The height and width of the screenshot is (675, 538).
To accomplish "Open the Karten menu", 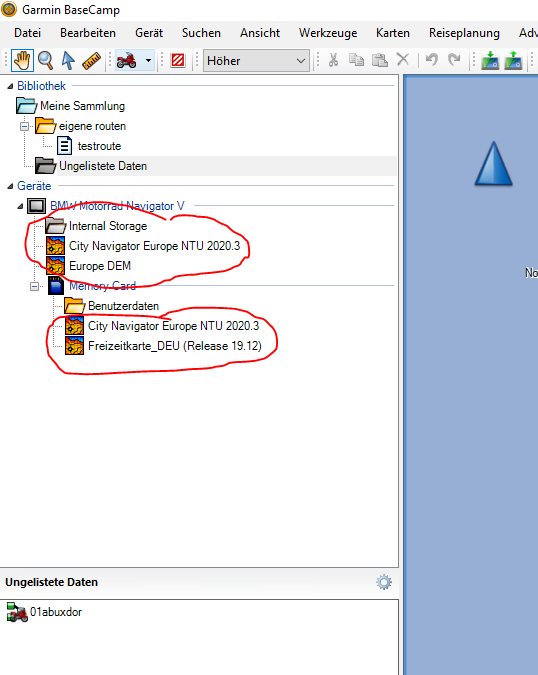I will 393,33.
